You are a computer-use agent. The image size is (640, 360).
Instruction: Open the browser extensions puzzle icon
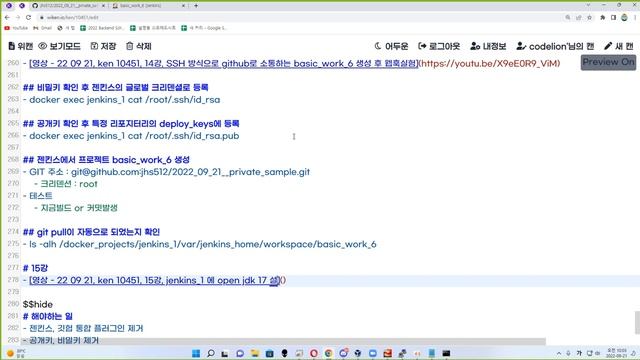(602, 18)
